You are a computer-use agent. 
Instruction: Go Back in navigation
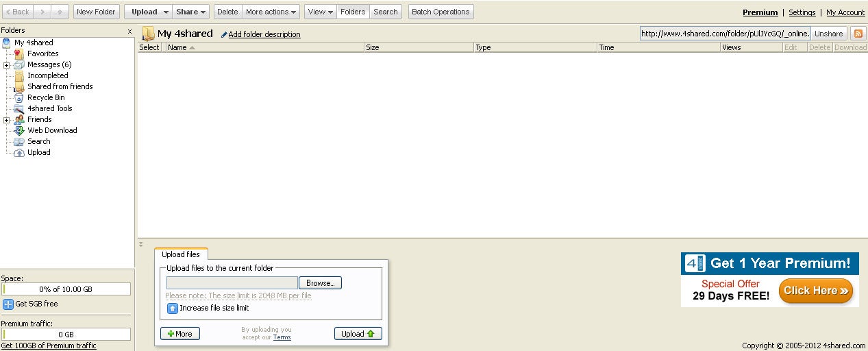pyautogui.click(x=18, y=12)
